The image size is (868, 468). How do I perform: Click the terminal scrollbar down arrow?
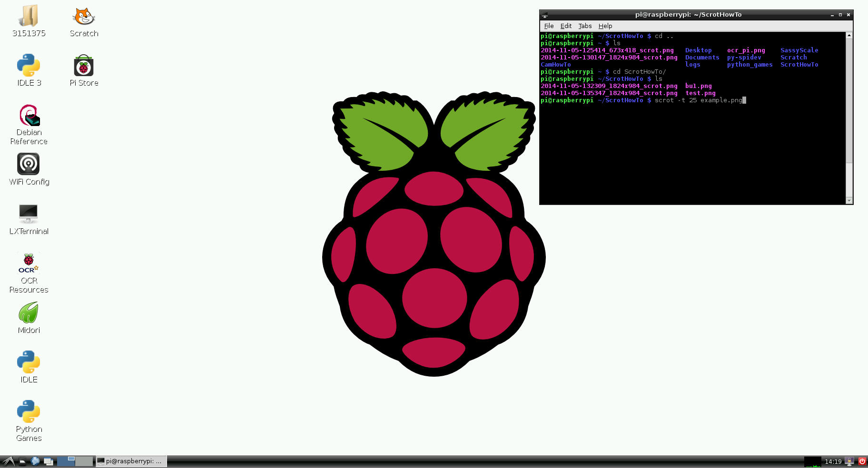click(848, 200)
